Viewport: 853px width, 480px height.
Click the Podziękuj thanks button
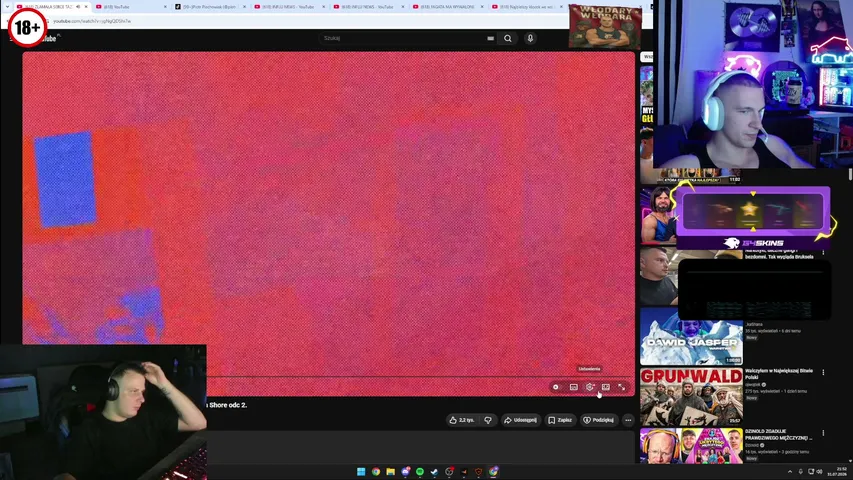coord(598,420)
